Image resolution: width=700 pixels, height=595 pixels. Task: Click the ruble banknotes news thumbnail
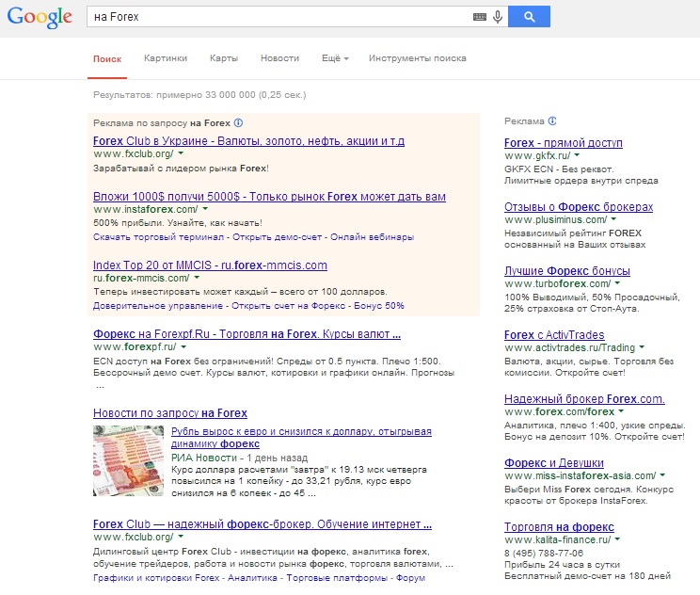pos(129,461)
